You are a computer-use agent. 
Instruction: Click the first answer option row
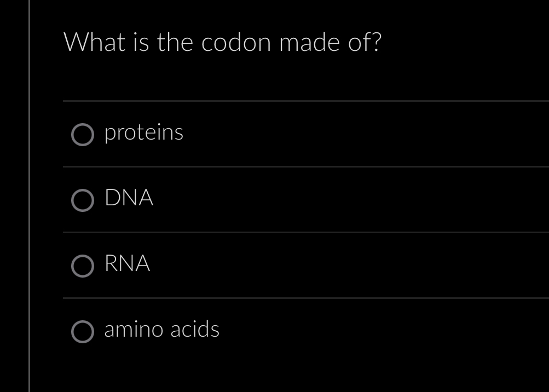pos(274,134)
